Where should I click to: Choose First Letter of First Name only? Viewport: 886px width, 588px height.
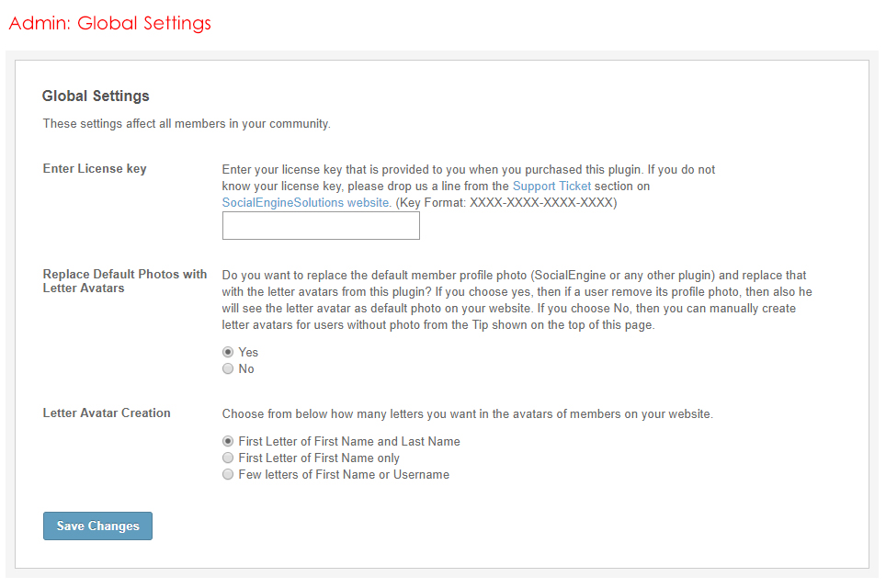click(x=228, y=458)
